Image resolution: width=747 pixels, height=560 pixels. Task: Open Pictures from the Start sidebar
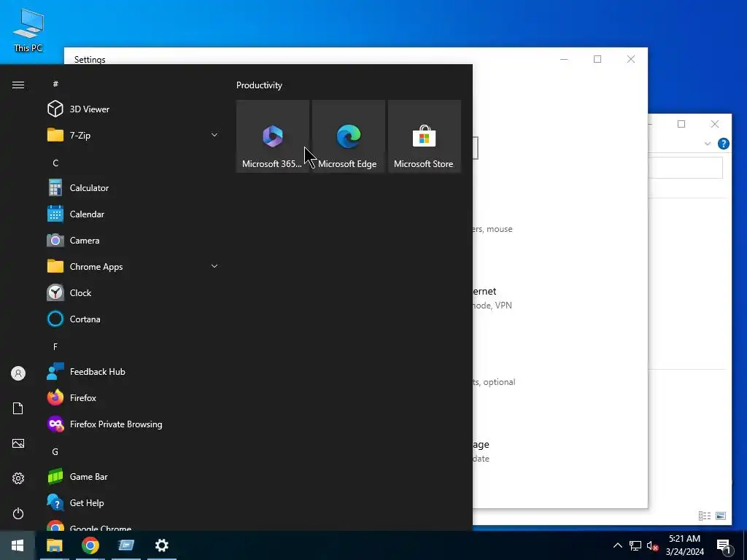[x=18, y=443]
